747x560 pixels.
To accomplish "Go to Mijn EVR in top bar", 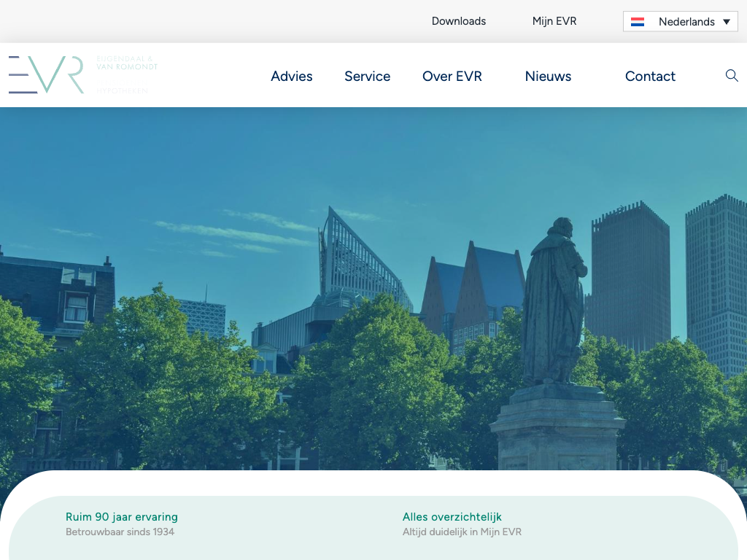I will click(x=554, y=21).
